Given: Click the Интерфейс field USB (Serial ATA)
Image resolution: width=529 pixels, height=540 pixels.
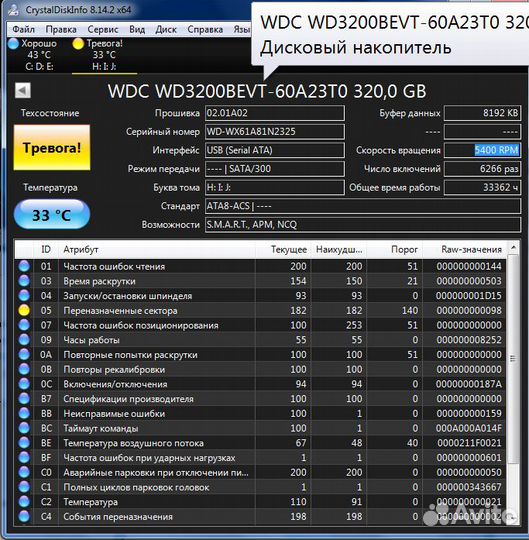Looking at the screenshot, I should coord(275,150).
